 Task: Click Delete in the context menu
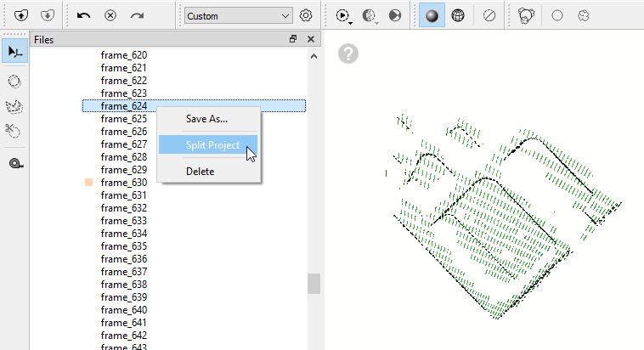tap(201, 172)
